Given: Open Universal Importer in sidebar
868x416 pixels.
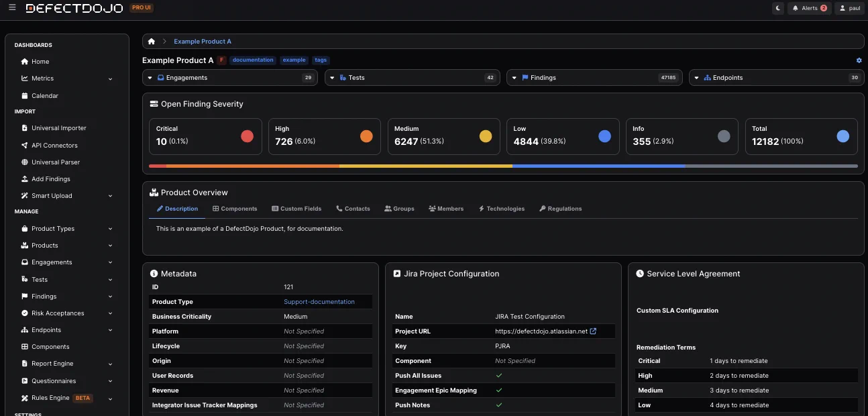Looking at the screenshot, I should pos(58,128).
